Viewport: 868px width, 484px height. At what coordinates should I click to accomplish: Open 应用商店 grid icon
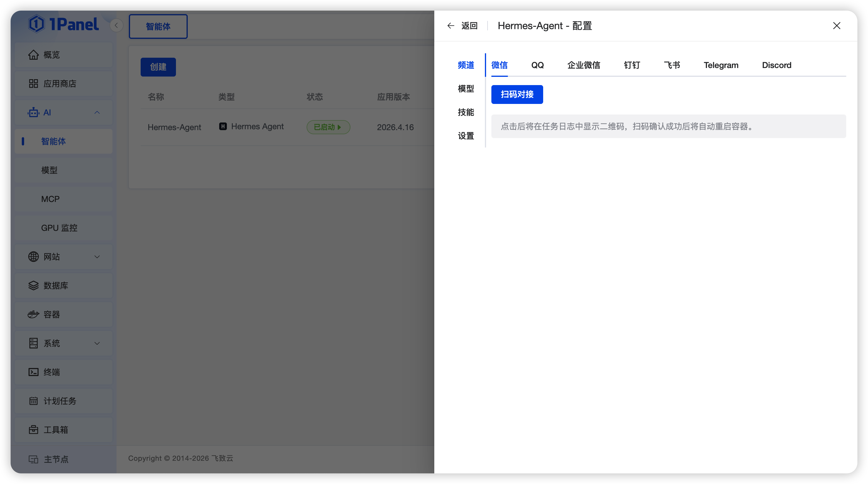tap(33, 84)
